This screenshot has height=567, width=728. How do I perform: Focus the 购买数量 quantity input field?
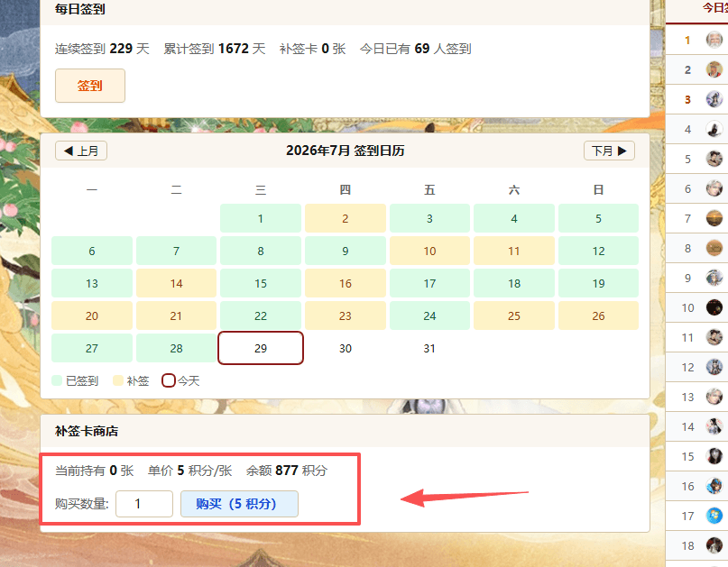click(x=144, y=503)
